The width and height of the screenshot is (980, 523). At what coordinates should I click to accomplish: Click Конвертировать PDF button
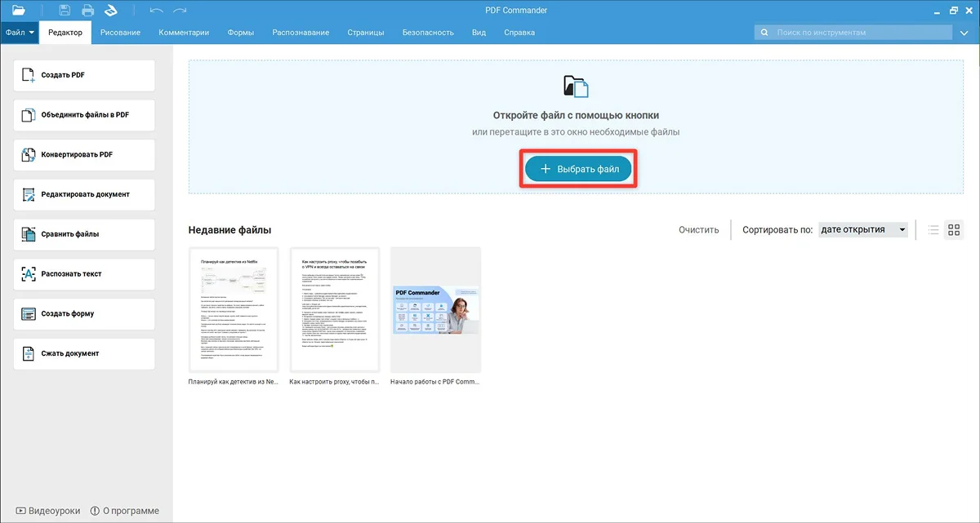click(84, 155)
